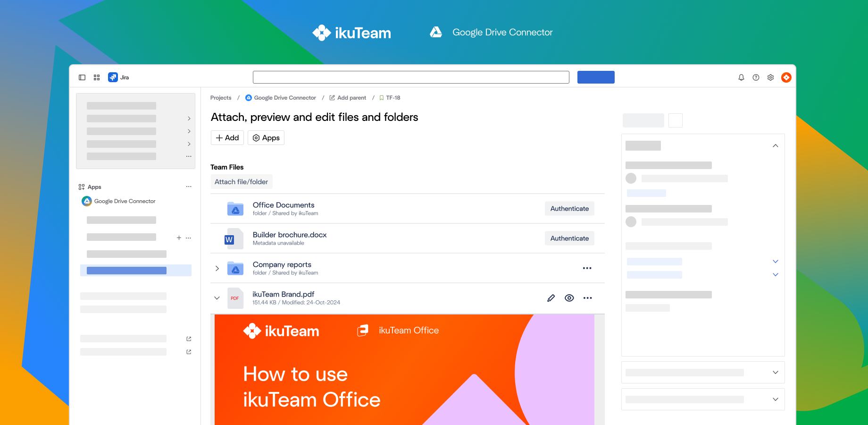
Task: Click the Builder brochure Word file icon
Action: 234,238
